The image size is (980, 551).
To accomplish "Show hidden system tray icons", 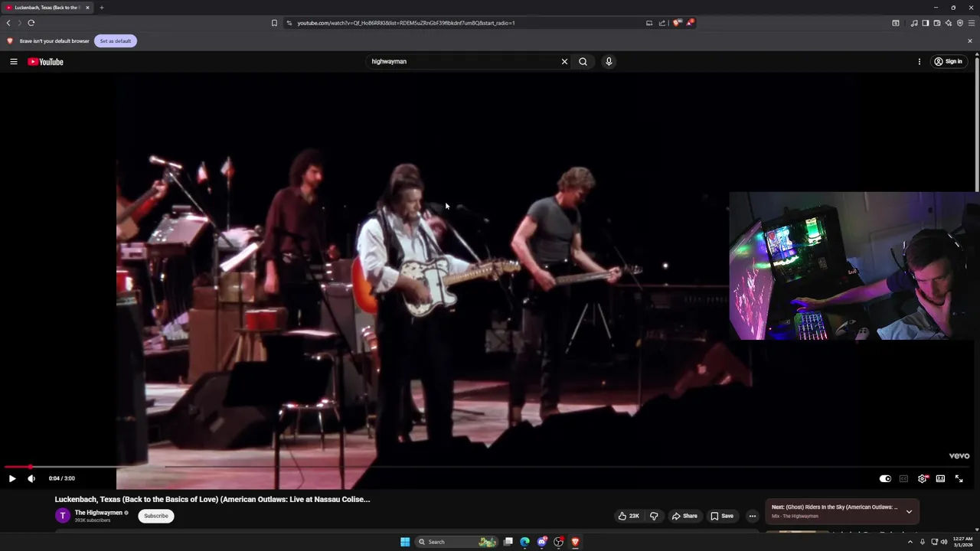I will click(x=910, y=543).
